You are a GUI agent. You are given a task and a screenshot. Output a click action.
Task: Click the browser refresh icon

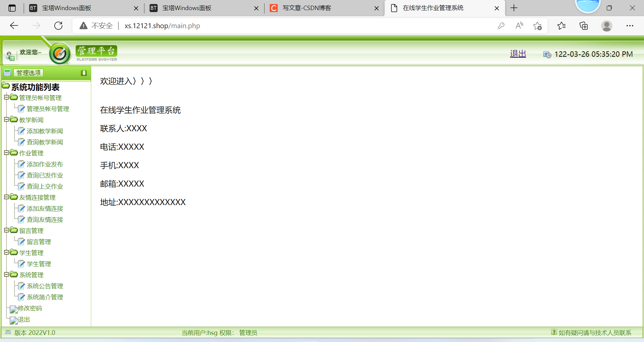coord(58,26)
